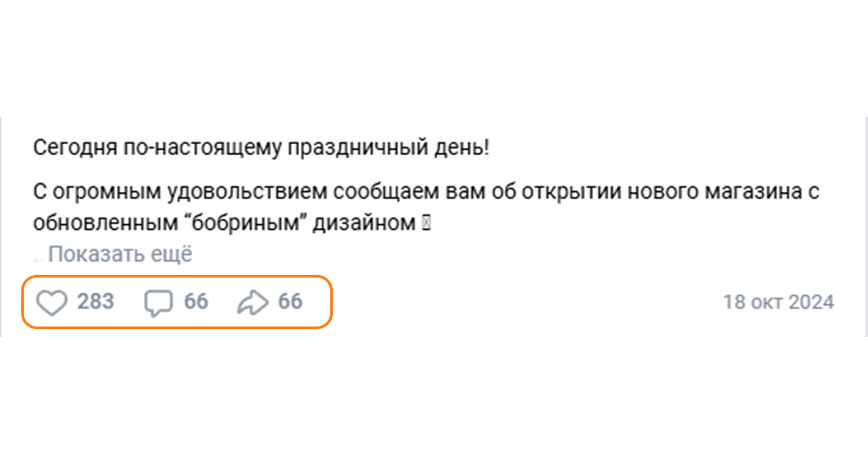Click the 66 count beside the share arrow
This screenshot has width=868, height=454.
pos(290,302)
